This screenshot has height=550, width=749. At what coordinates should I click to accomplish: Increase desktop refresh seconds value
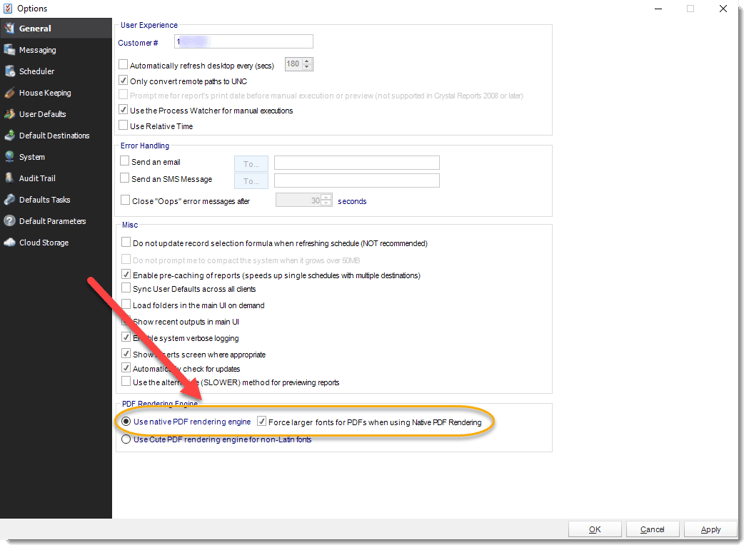pyautogui.click(x=307, y=61)
